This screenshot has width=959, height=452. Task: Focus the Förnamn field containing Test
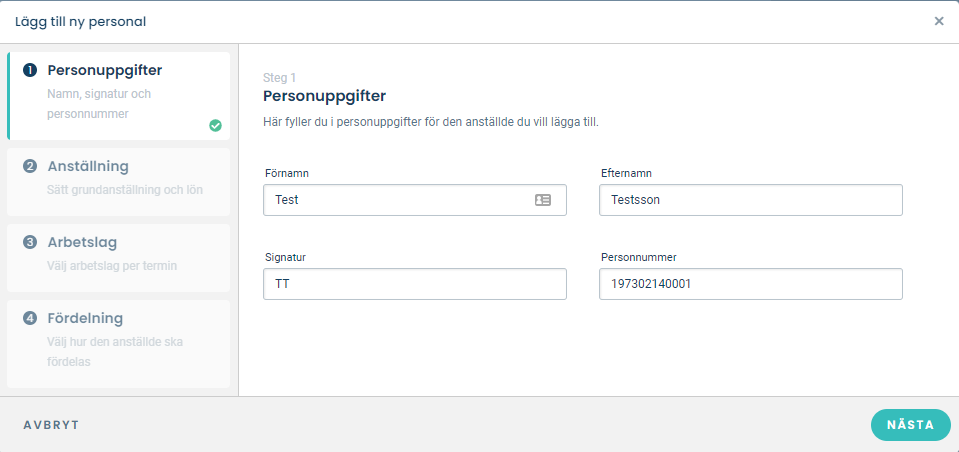pyautogui.click(x=415, y=200)
